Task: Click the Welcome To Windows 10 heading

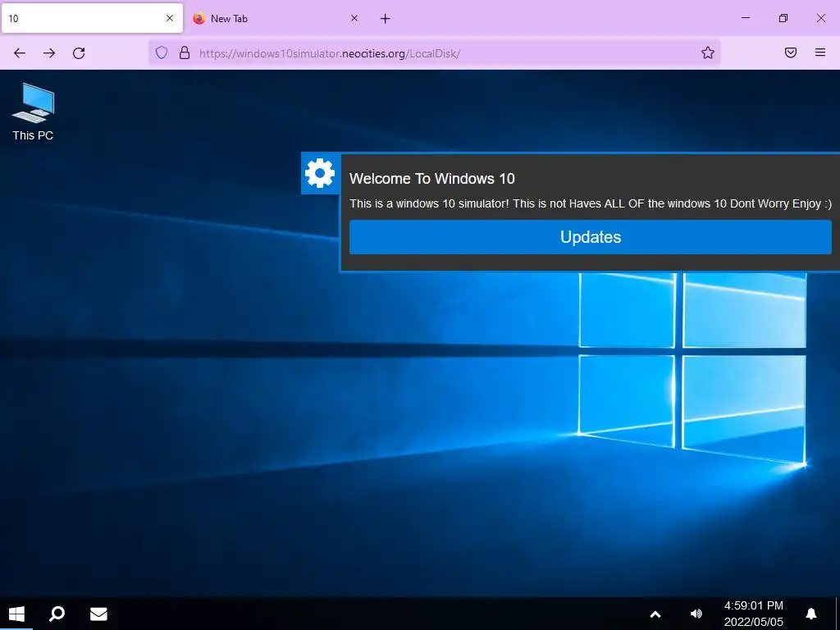Action: pyautogui.click(x=431, y=178)
